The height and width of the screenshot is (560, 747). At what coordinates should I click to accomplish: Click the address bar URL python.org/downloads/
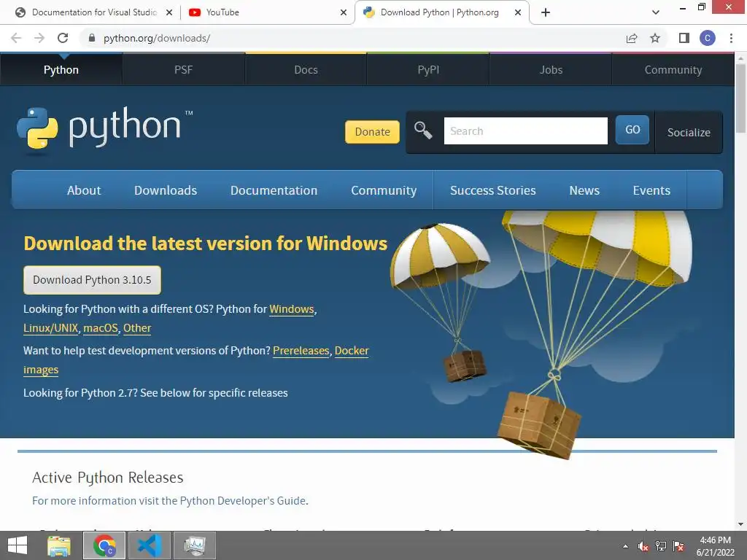(157, 38)
